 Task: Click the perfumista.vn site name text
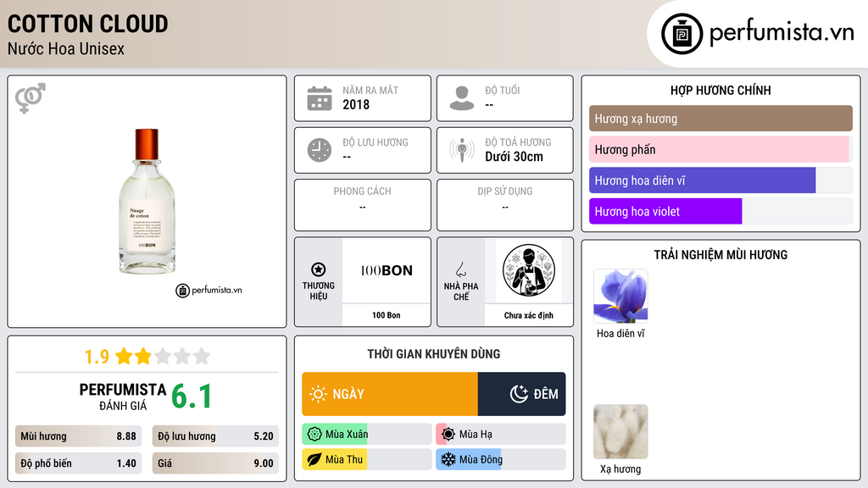click(782, 32)
